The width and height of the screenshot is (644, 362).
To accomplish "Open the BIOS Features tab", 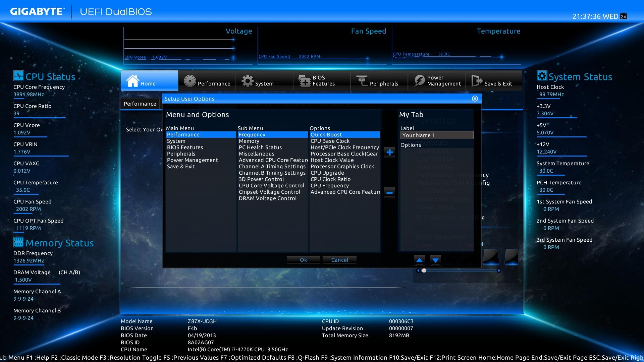I will pyautogui.click(x=322, y=80).
